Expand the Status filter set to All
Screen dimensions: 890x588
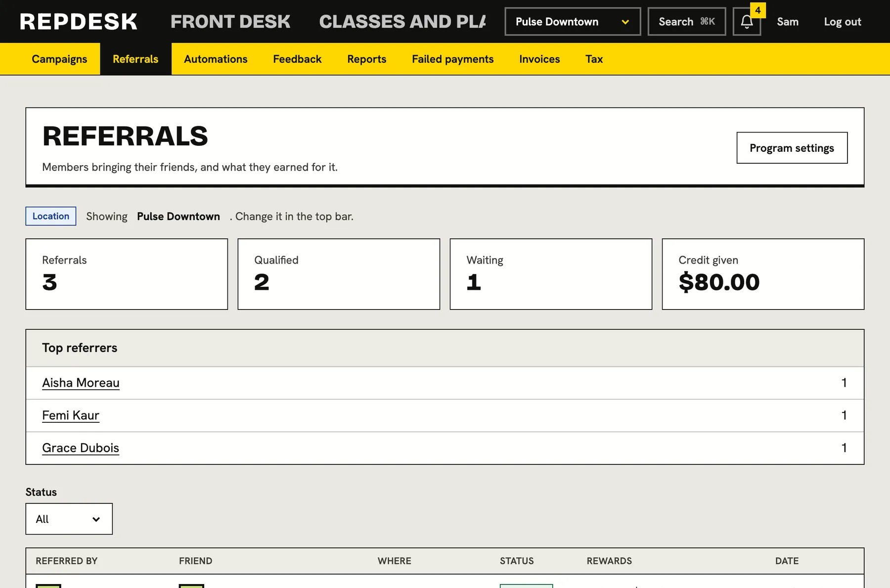point(69,519)
